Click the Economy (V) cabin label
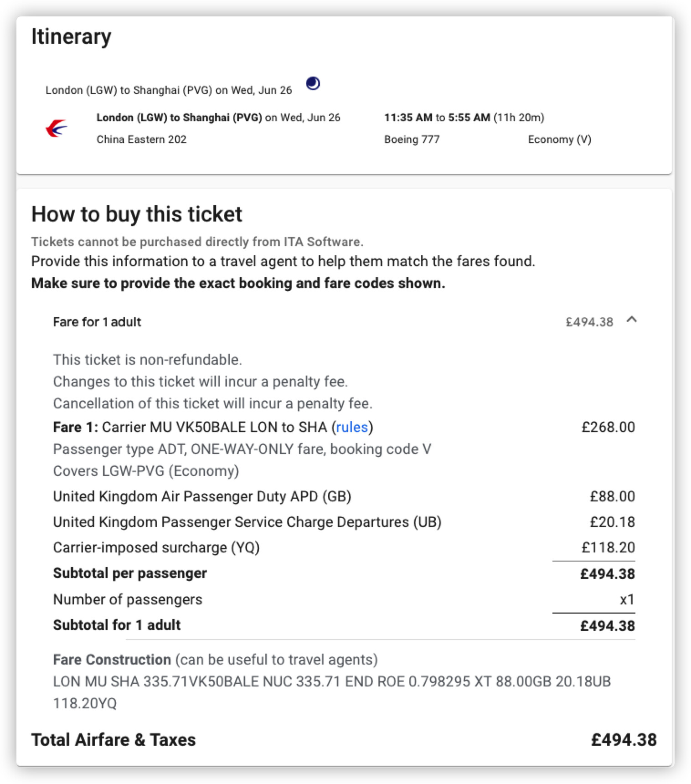The height and width of the screenshot is (784, 691). coord(559,139)
